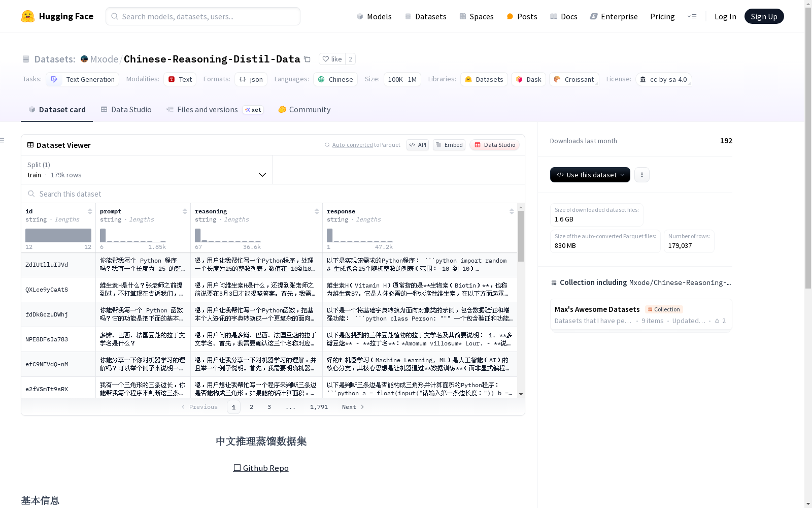The image size is (812, 508).
Task: Open the Community tab
Action: pyautogui.click(x=304, y=110)
